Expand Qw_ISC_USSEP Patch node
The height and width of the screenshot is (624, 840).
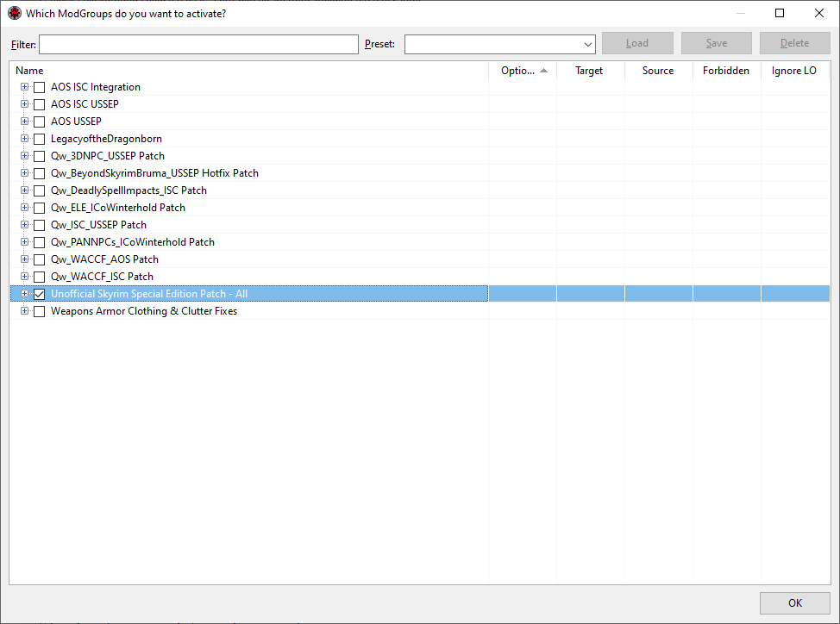coord(25,225)
